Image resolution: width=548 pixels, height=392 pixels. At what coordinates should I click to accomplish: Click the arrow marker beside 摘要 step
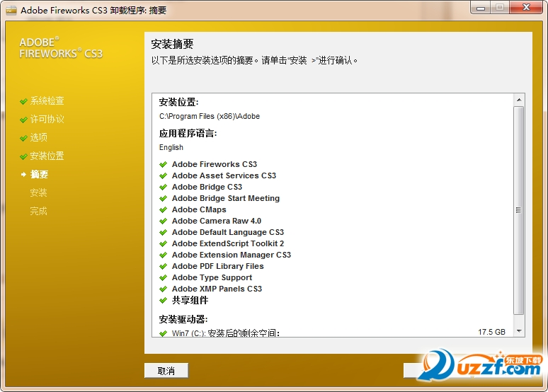pyautogui.click(x=23, y=174)
